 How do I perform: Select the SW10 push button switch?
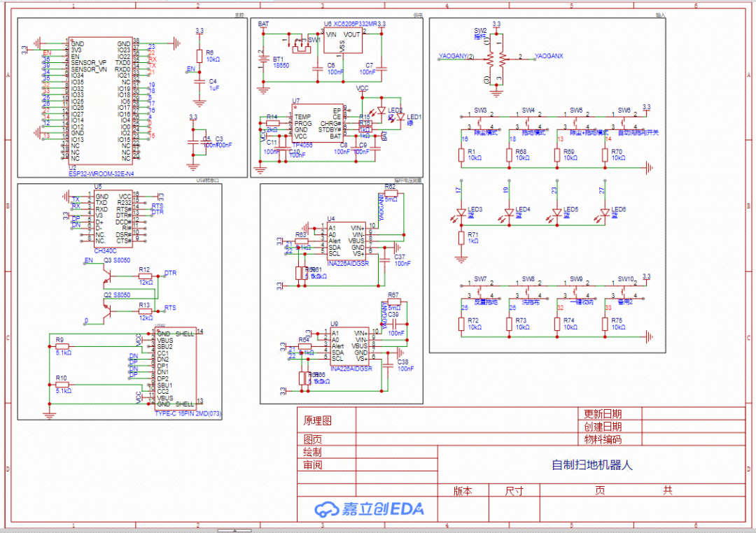coord(624,290)
